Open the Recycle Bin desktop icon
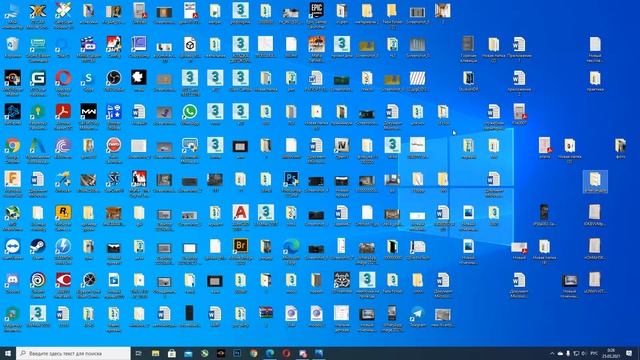Viewport: 640px width, 360px height. pos(13,44)
